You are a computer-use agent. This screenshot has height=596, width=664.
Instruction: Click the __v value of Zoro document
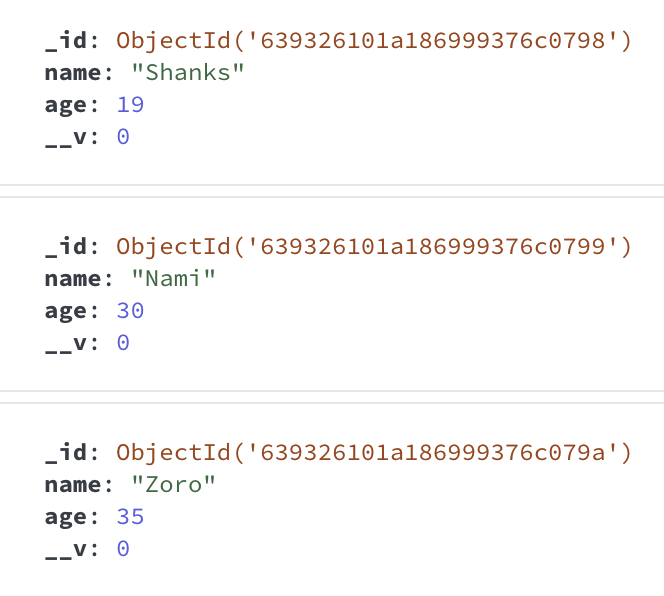123,548
